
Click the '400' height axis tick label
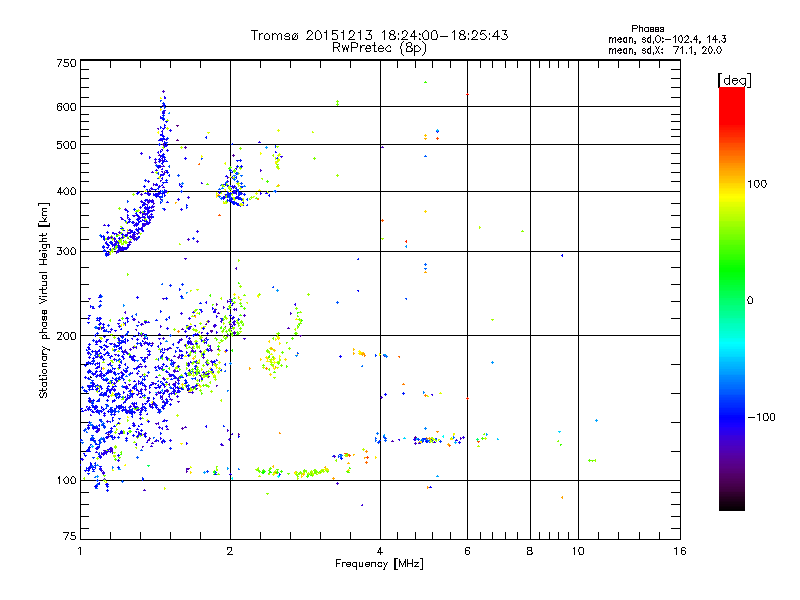coord(66,191)
